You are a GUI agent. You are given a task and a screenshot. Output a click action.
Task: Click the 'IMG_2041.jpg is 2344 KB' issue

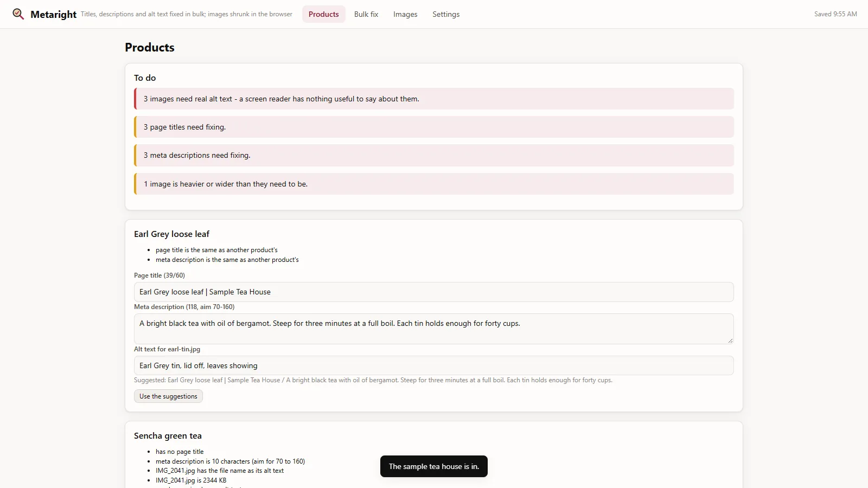click(191, 480)
